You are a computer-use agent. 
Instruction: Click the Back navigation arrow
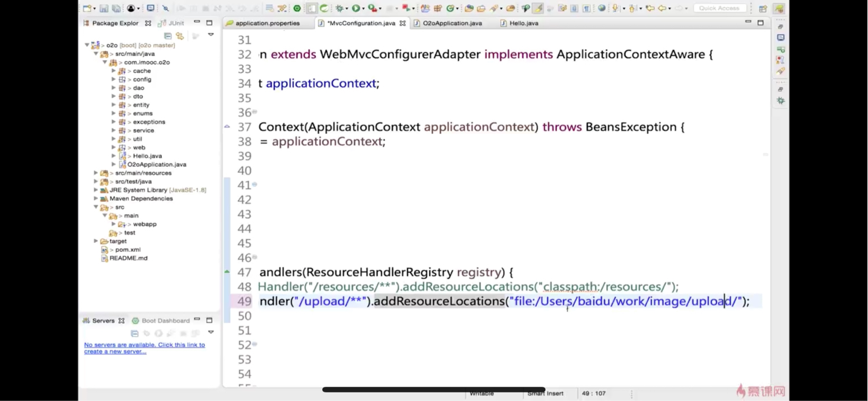pos(662,9)
